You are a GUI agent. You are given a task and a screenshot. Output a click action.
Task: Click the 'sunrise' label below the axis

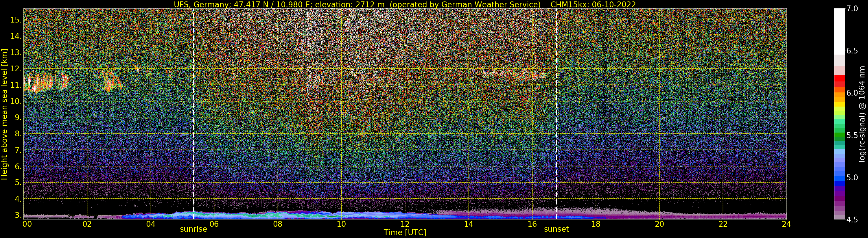pyautogui.click(x=193, y=229)
